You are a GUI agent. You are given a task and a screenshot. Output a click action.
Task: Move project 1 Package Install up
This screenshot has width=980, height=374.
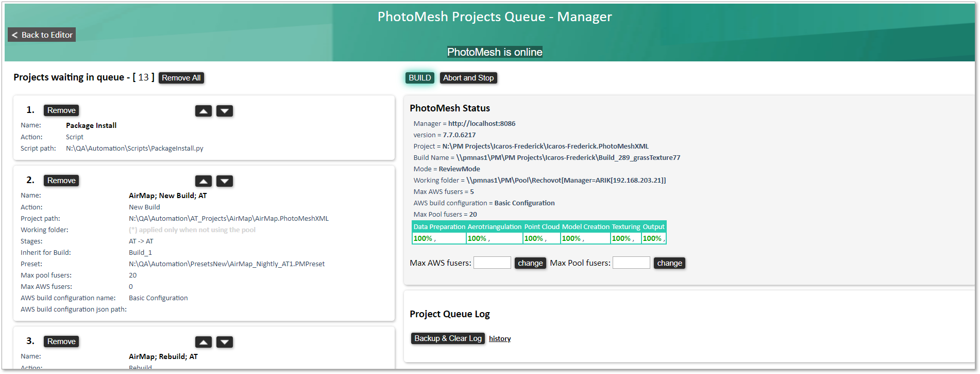click(x=204, y=111)
